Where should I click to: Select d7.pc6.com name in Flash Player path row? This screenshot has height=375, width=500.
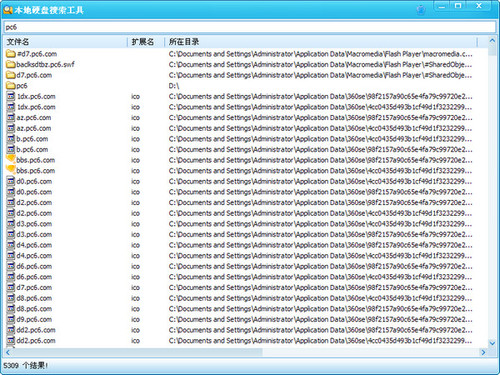[x=34, y=75]
